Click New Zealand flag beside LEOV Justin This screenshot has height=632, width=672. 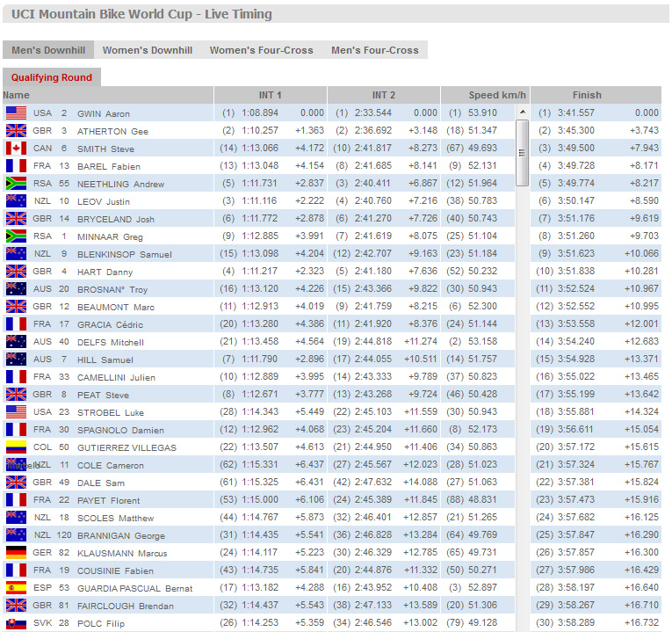point(17,201)
